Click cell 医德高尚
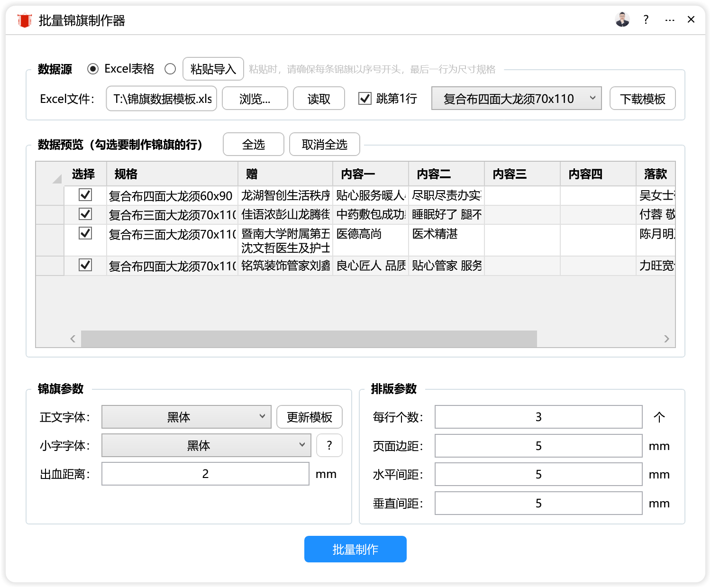Viewport: 711px width, 588px height. 371,240
